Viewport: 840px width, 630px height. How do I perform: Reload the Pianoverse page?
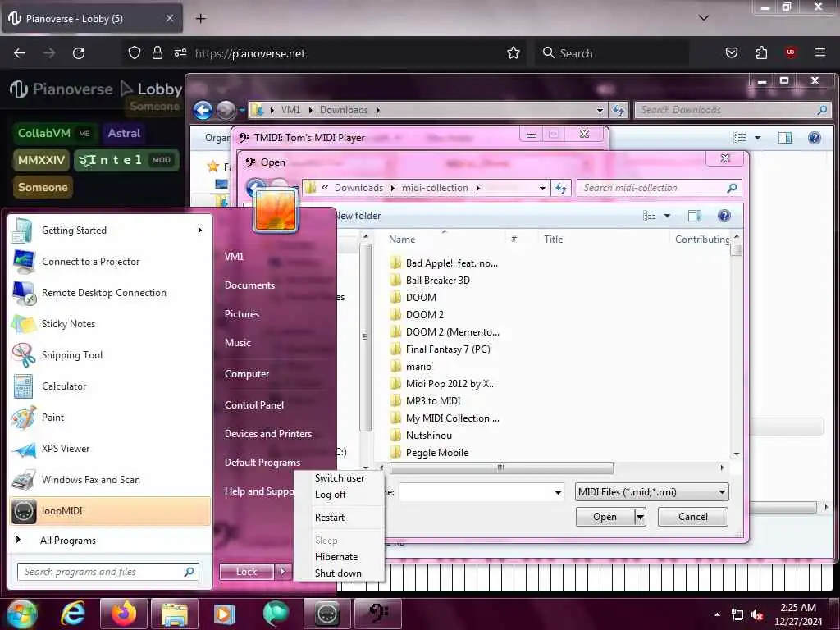click(x=79, y=53)
